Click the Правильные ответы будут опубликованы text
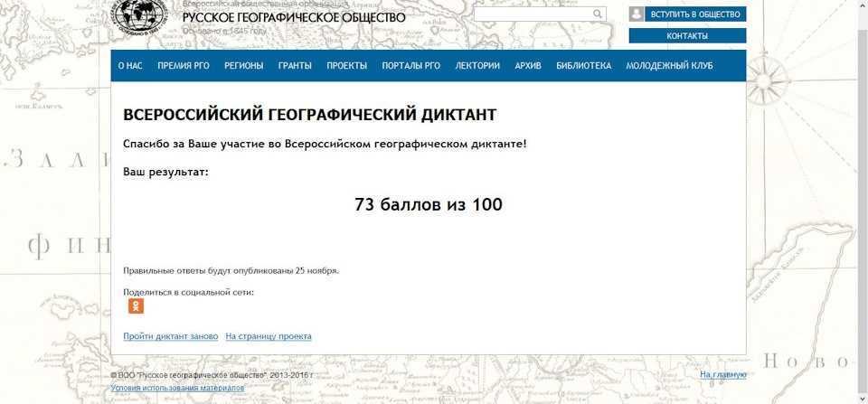868x404 pixels. click(x=231, y=270)
